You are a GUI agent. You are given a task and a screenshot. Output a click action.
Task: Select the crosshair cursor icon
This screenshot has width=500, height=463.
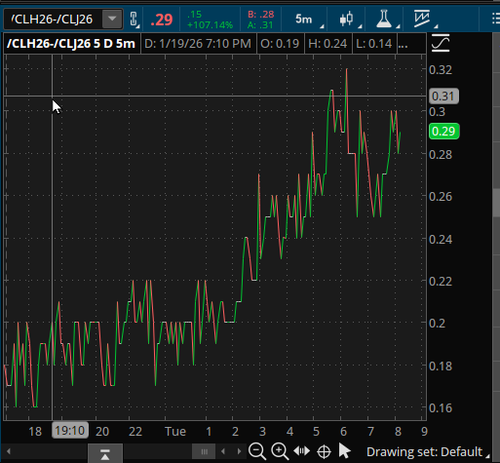coord(324,452)
